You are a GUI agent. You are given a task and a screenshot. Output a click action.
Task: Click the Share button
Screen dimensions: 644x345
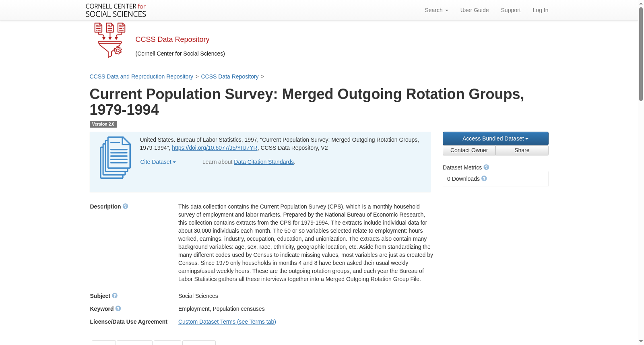click(x=522, y=150)
